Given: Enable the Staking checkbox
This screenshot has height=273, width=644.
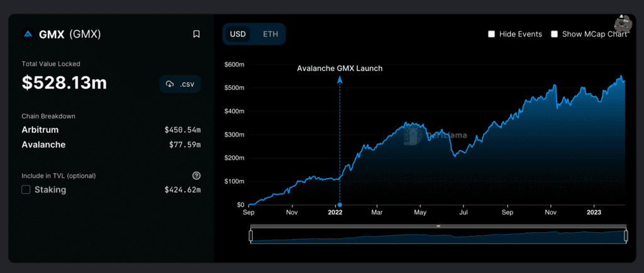Looking at the screenshot, I should [26, 190].
